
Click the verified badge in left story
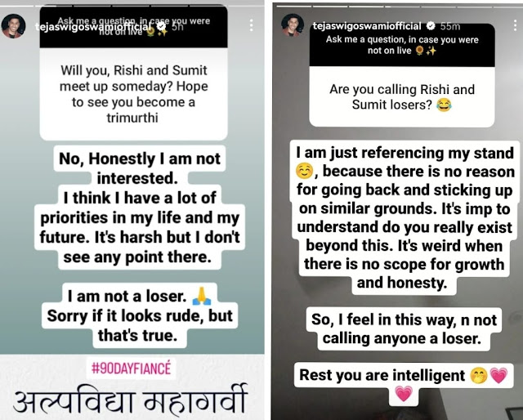pos(162,26)
